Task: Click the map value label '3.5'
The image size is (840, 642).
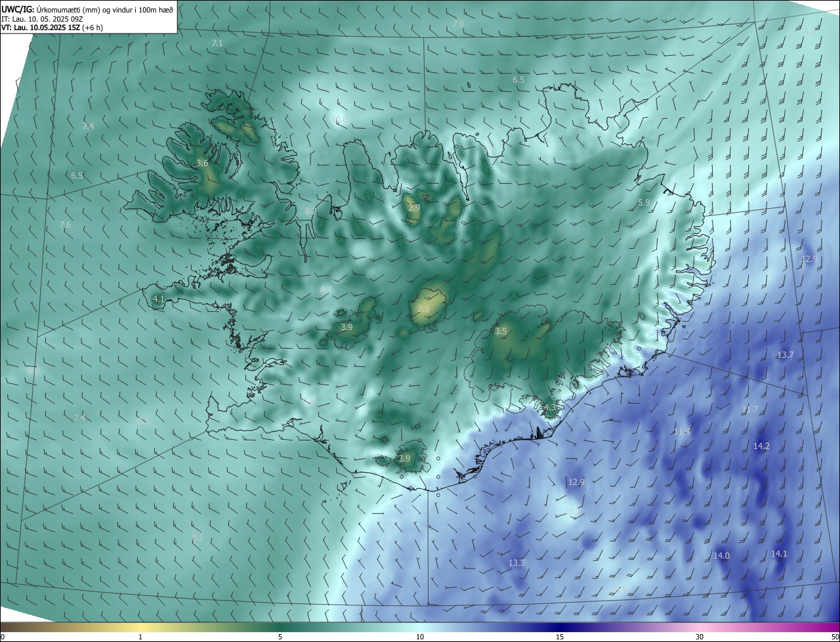Action: [x=501, y=332]
